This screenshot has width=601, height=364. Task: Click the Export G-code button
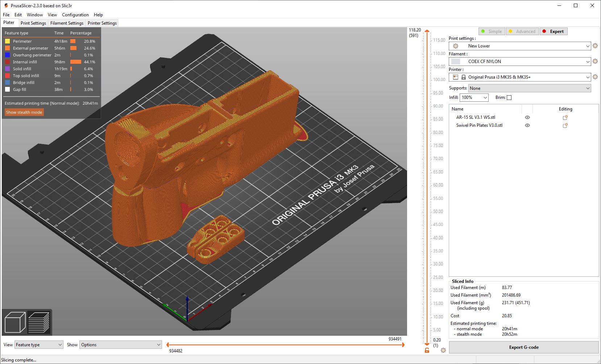[x=523, y=347]
